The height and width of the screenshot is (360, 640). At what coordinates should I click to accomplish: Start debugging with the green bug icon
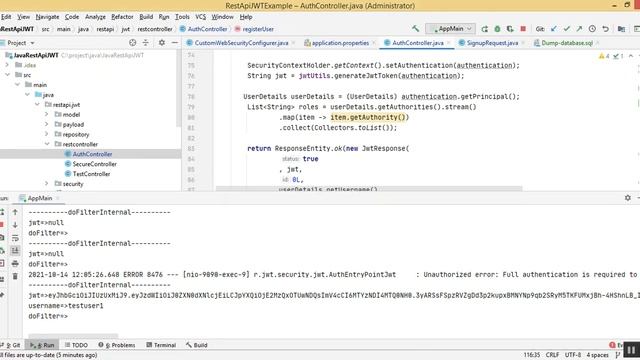497,29
